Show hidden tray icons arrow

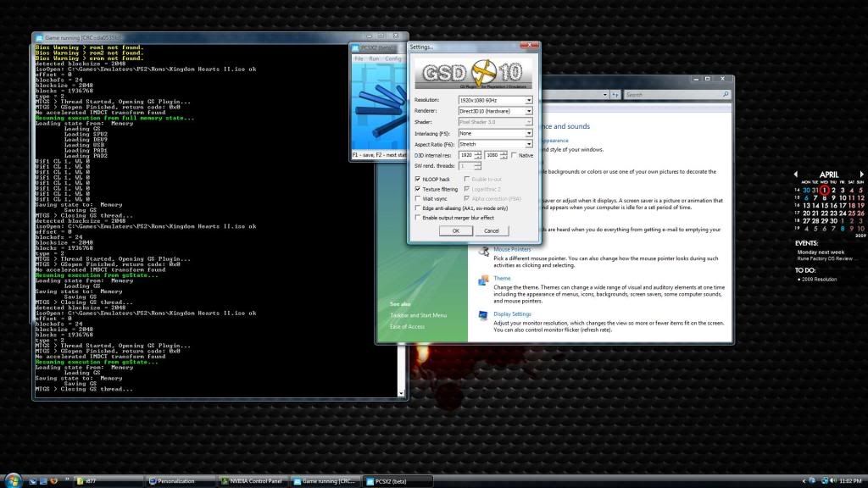click(x=804, y=481)
